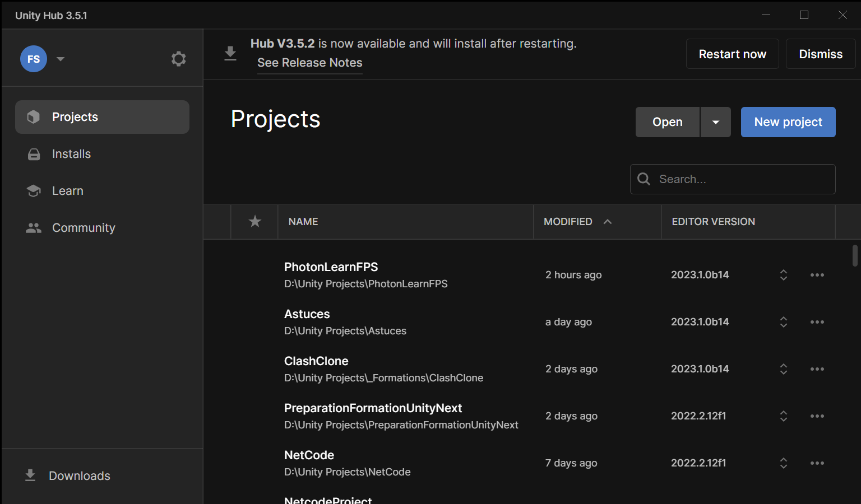The height and width of the screenshot is (504, 861).
Task: Click the "7 days ago" modified time
Action: (571, 463)
